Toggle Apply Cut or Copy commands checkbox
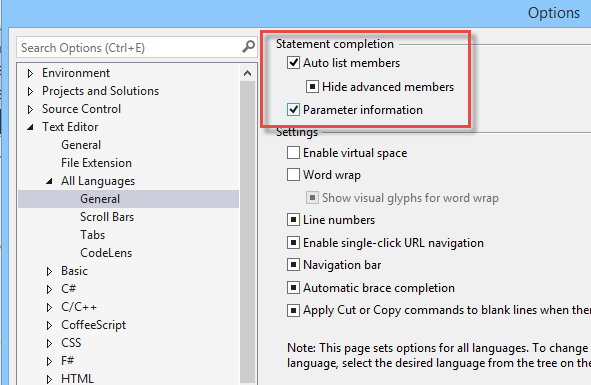The image size is (591, 385). [293, 310]
